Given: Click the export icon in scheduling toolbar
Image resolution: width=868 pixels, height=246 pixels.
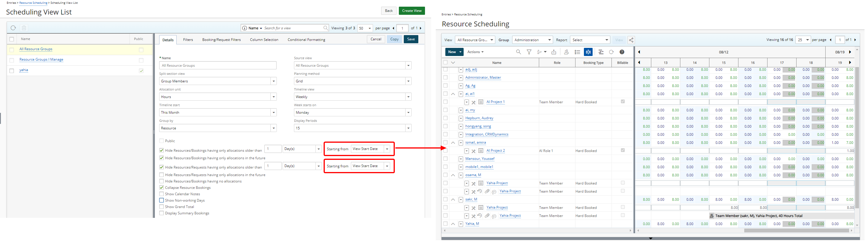Looking at the screenshot, I should click(x=554, y=52).
